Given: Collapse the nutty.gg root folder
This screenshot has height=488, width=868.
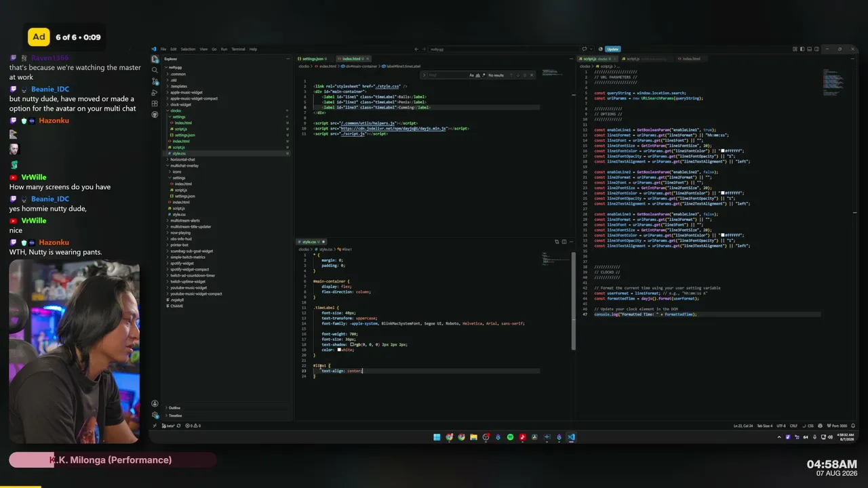Looking at the screenshot, I should 175,68.
